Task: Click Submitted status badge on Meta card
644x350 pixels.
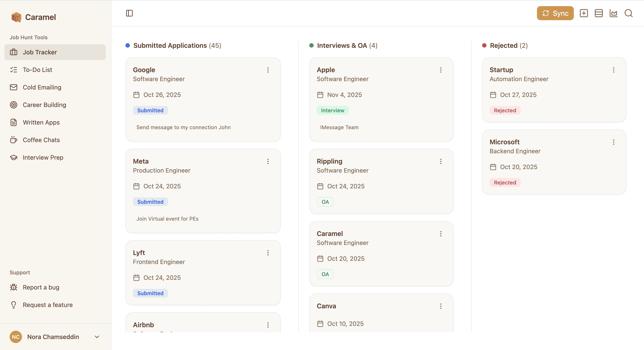Action: (x=150, y=202)
